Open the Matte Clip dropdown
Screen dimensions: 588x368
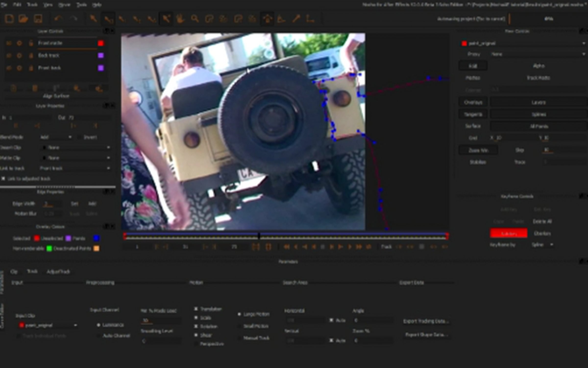pos(75,158)
